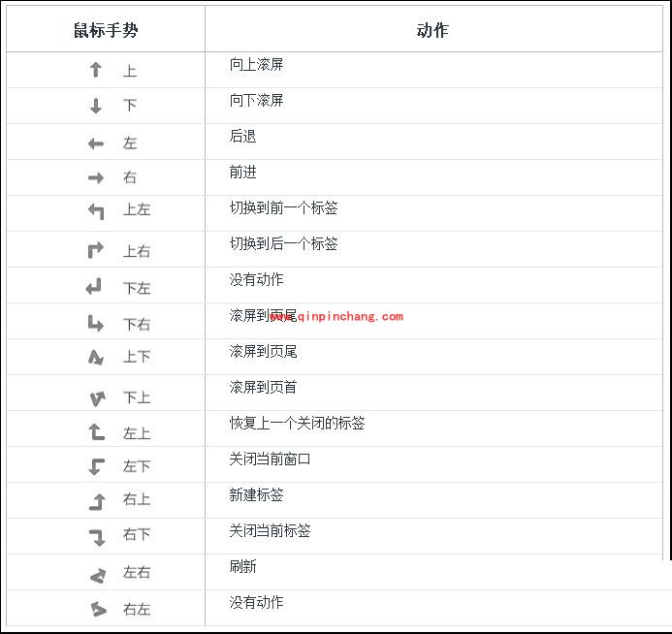Click the 左右 gesture label
Viewport: 672px width, 634px height.
(137, 572)
